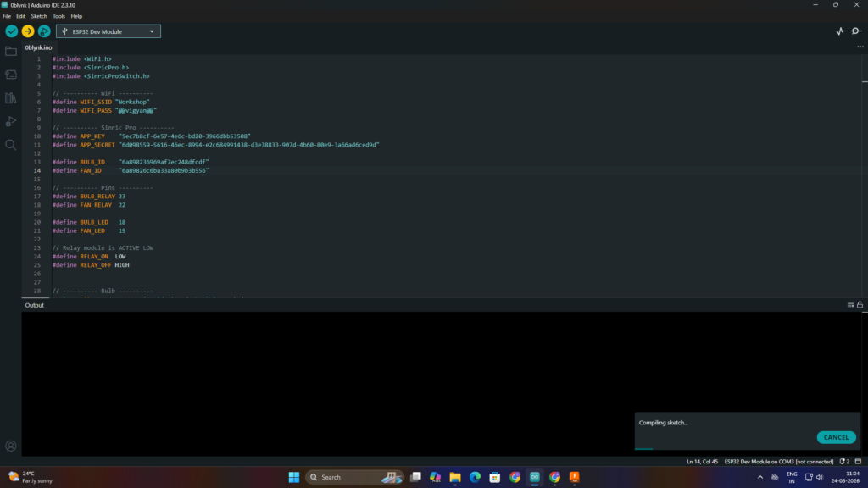The width and height of the screenshot is (868, 488).
Task: Open the Serial Plotter
Action: coord(840,31)
